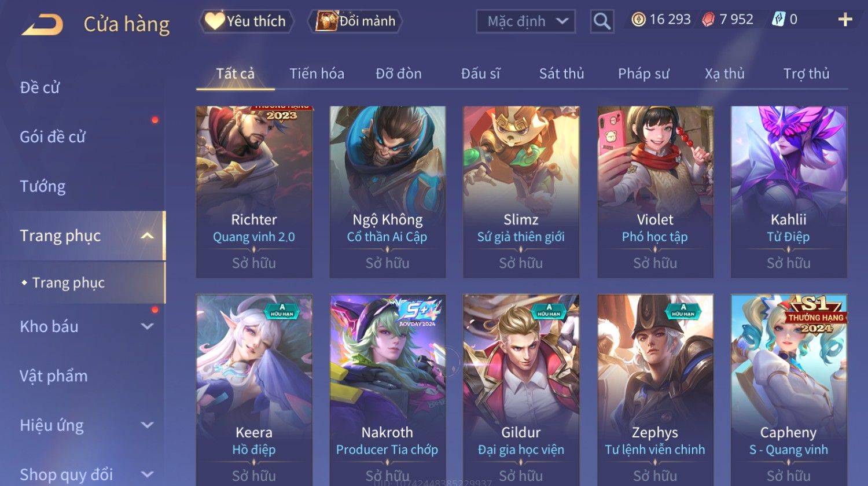Select the Tiến hóa tab

click(x=317, y=73)
